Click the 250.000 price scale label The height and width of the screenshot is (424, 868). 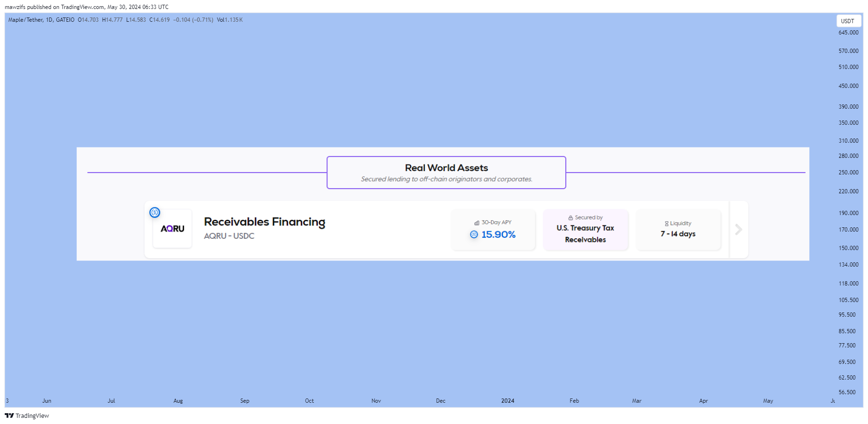848,173
